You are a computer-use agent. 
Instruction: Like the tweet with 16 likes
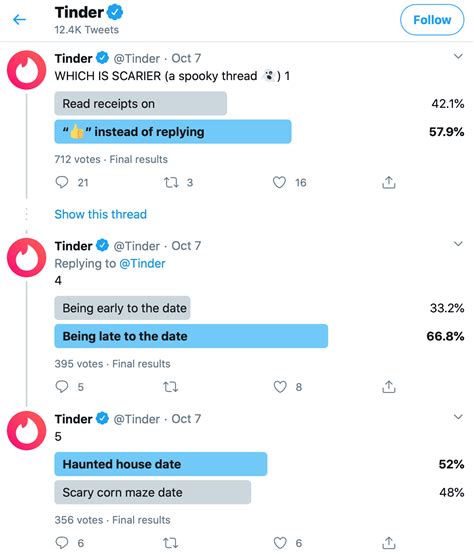pyautogui.click(x=279, y=182)
